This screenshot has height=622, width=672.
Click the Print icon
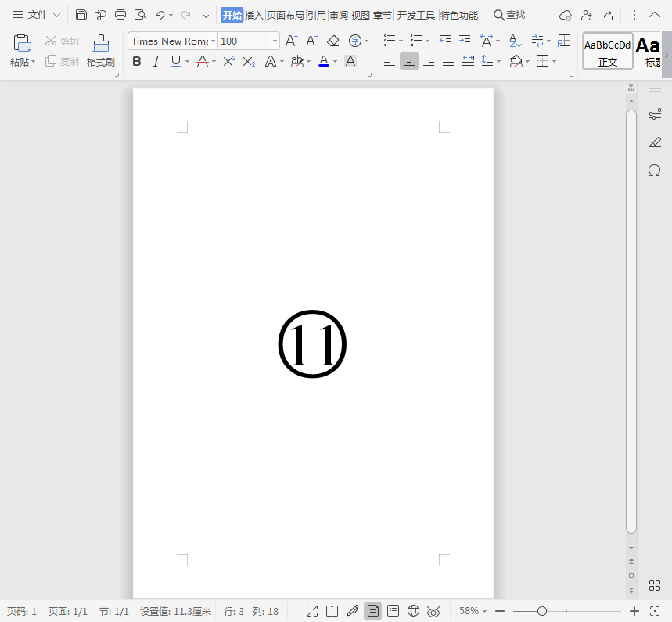tap(120, 15)
